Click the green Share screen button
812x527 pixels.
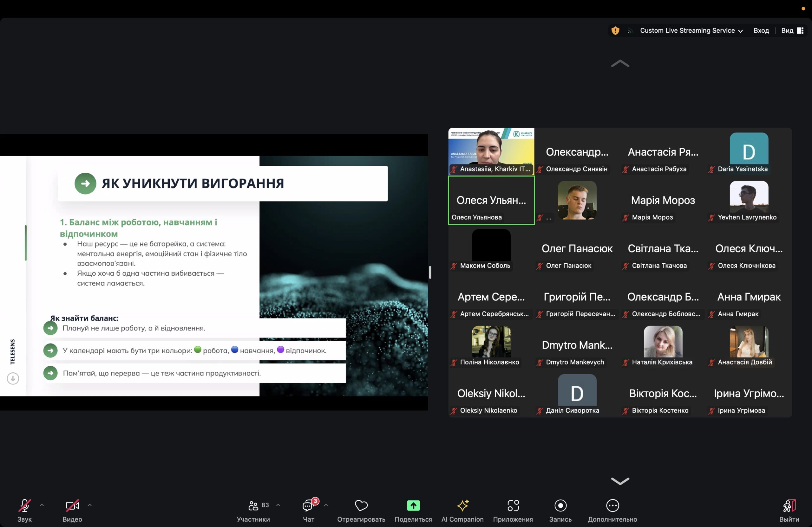point(413,505)
